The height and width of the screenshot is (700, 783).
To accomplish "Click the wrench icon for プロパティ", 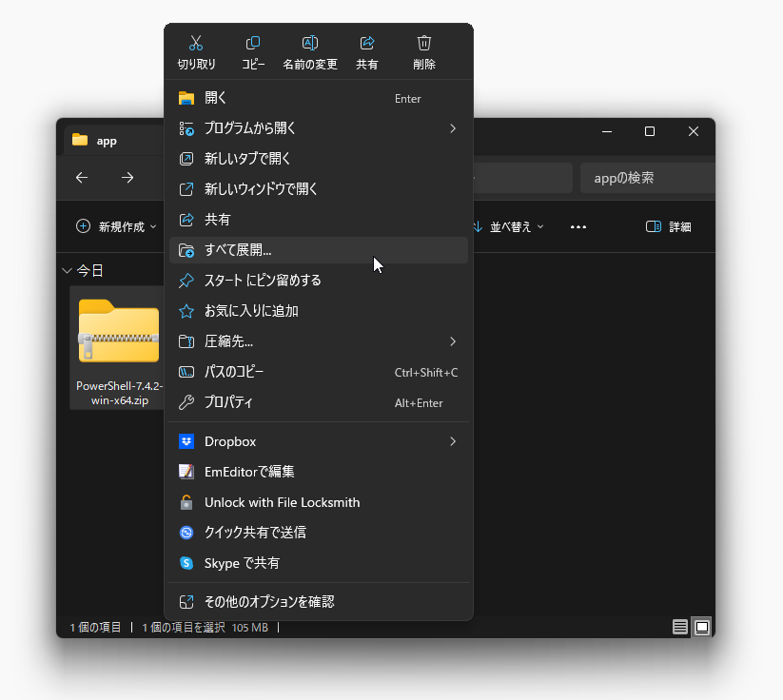I will click(186, 402).
